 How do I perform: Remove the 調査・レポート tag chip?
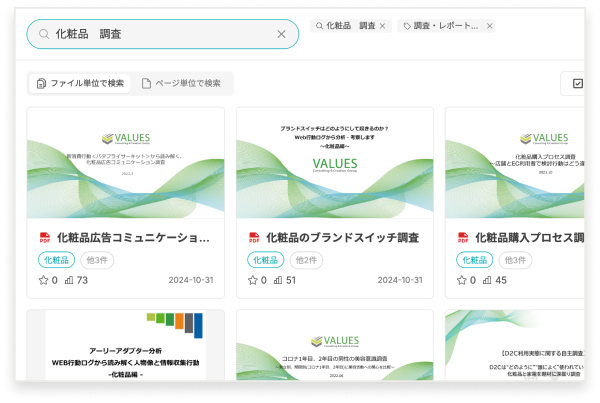coord(489,26)
